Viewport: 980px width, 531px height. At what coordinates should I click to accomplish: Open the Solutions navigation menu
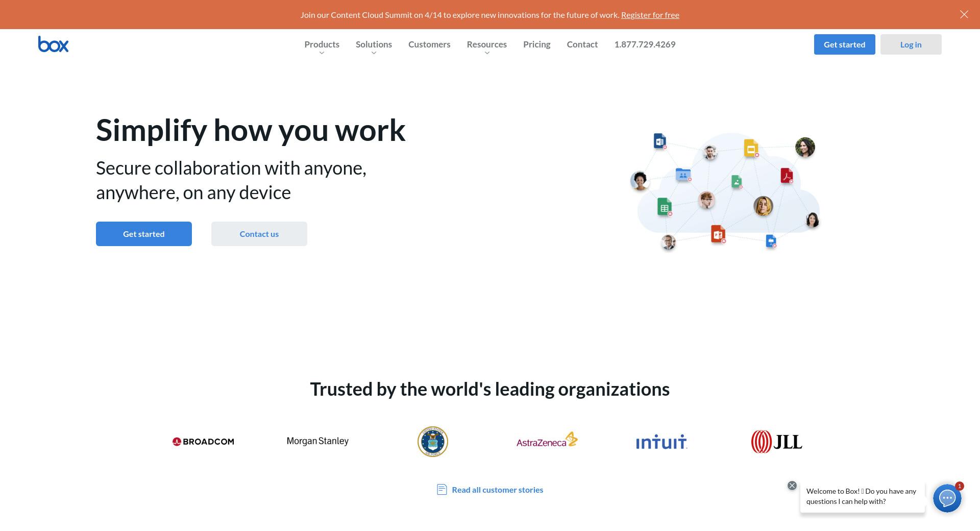point(374,44)
